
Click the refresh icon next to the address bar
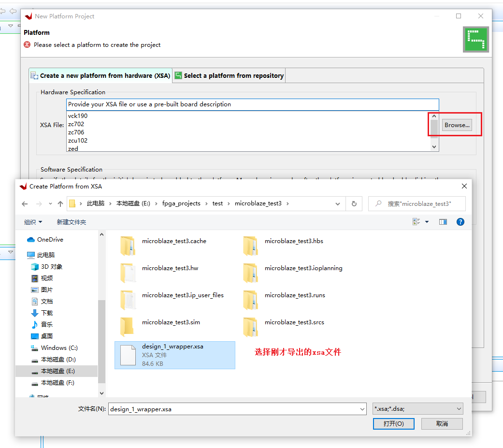pos(354,203)
